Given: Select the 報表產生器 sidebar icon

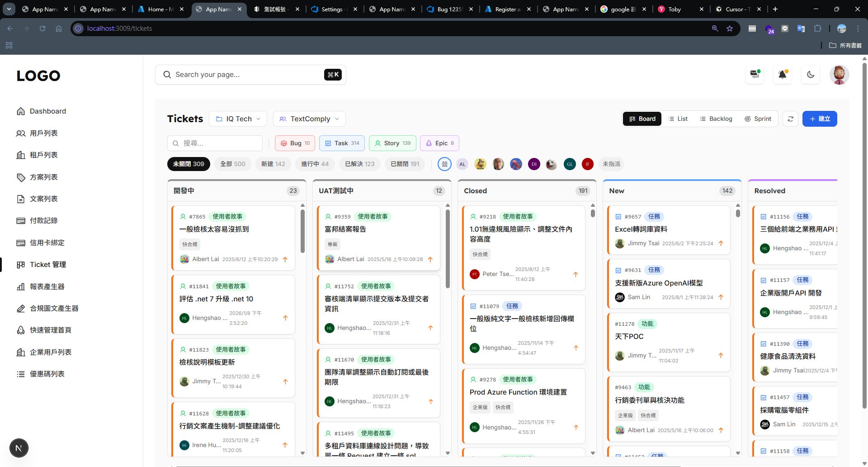Looking at the screenshot, I should pyautogui.click(x=21, y=286).
